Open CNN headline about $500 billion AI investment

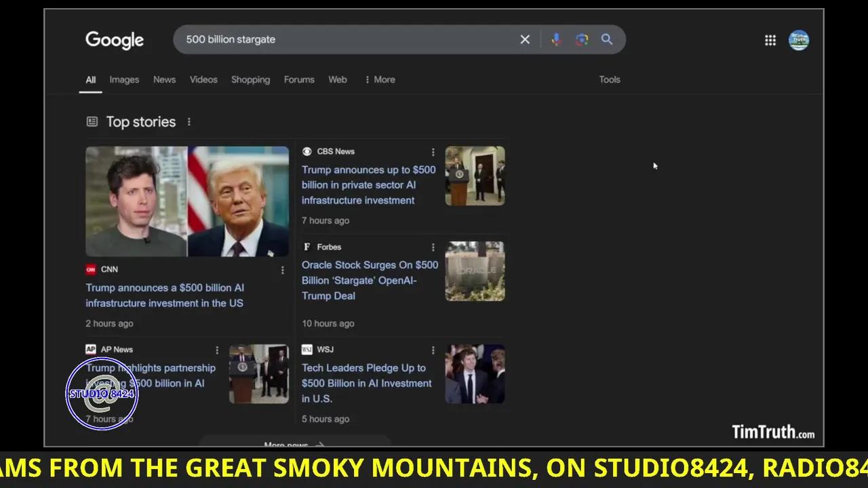pos(165,296)
